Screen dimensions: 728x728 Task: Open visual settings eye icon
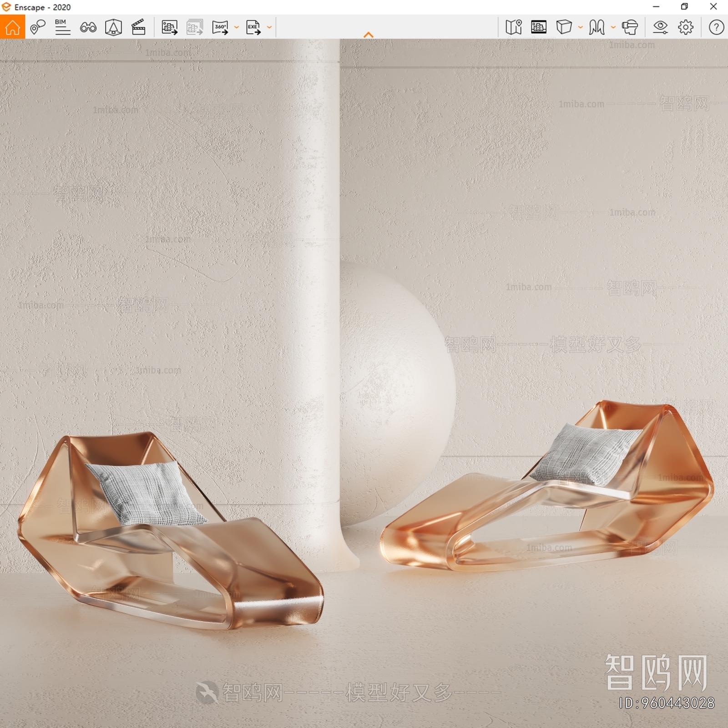(660, 27)
